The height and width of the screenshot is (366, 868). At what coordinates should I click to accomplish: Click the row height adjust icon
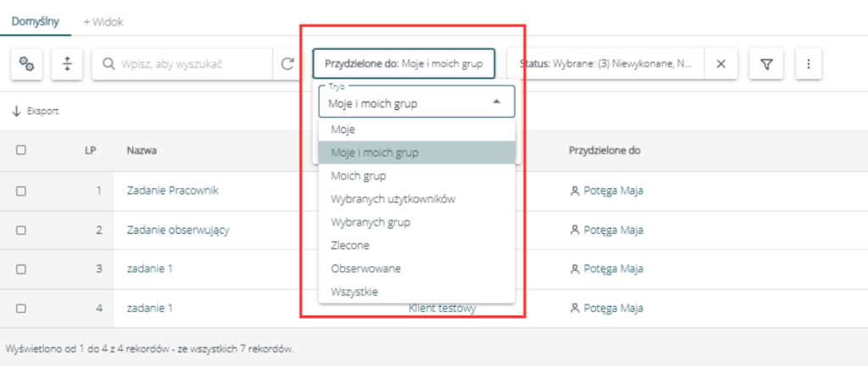[67, 64]
